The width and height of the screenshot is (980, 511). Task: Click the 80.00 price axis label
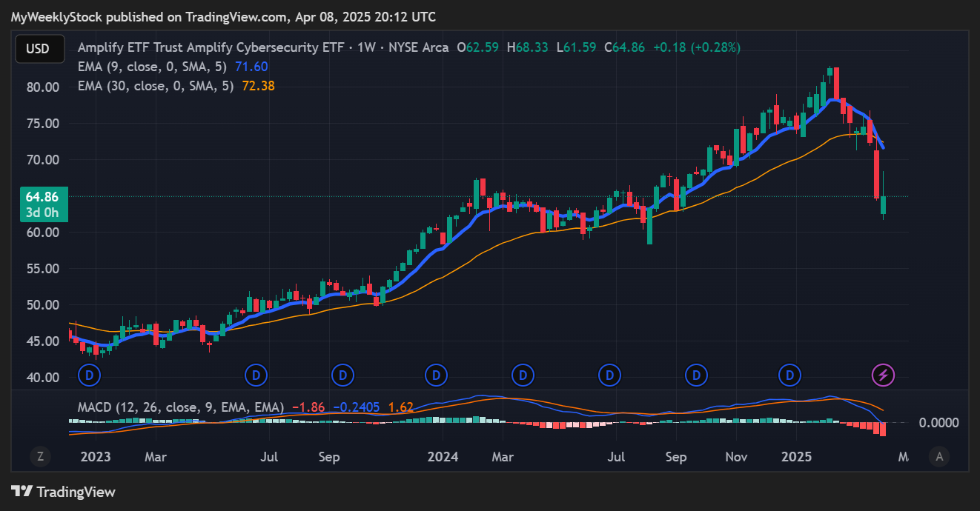pos(42,87)
